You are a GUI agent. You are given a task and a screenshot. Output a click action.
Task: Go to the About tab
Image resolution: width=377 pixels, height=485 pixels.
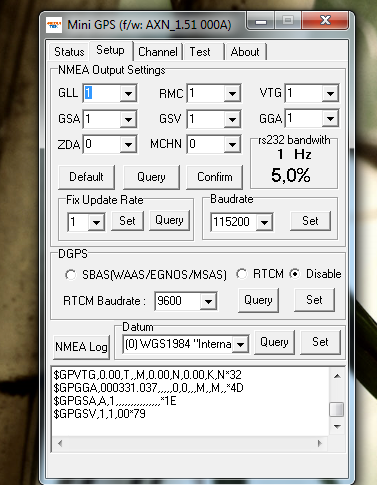(x=245, y=52)
